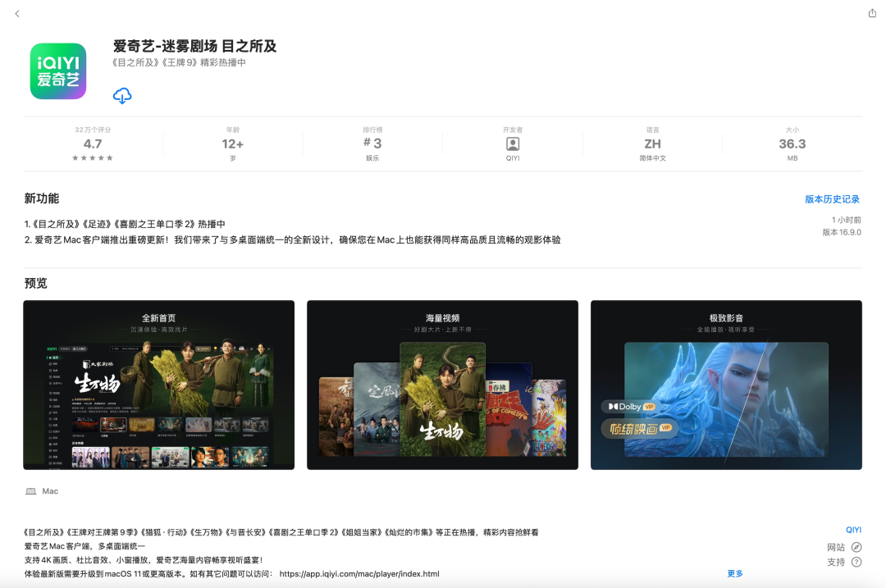Open the 海量视频 preview screenshot
The height and width of the screenshot is (588, 886).
pos(442,385)
